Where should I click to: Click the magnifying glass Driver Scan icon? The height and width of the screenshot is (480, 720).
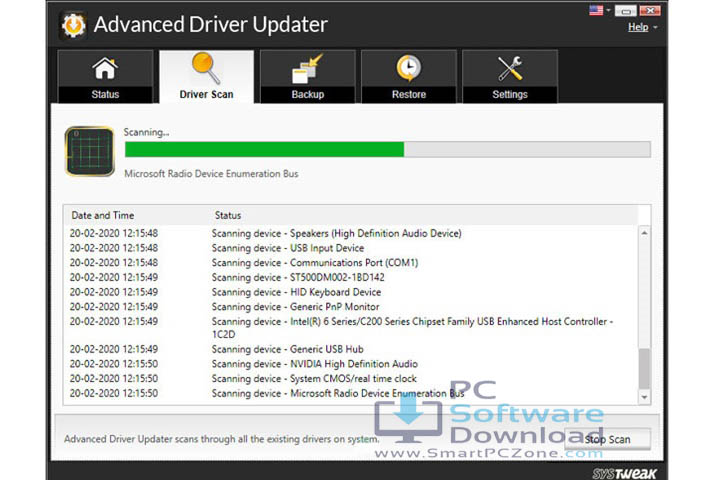tap(206, 68)
